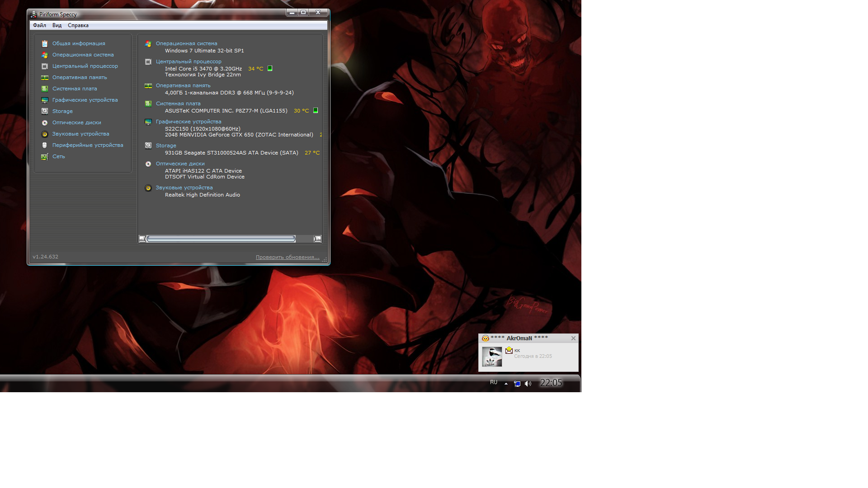Select Операционная система in the sidebar
Viewport: 868px width, 488px height.
[83, 55]
